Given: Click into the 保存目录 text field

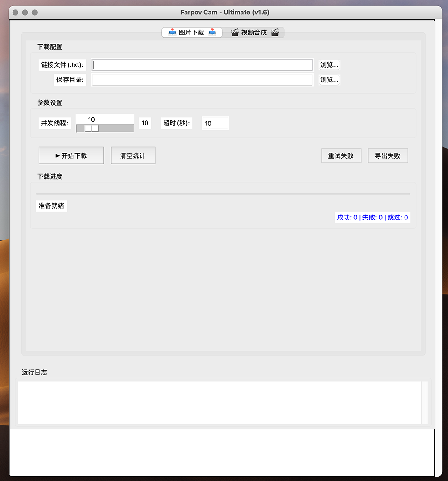Looking at the screenshot, I should tap(202, 80).
